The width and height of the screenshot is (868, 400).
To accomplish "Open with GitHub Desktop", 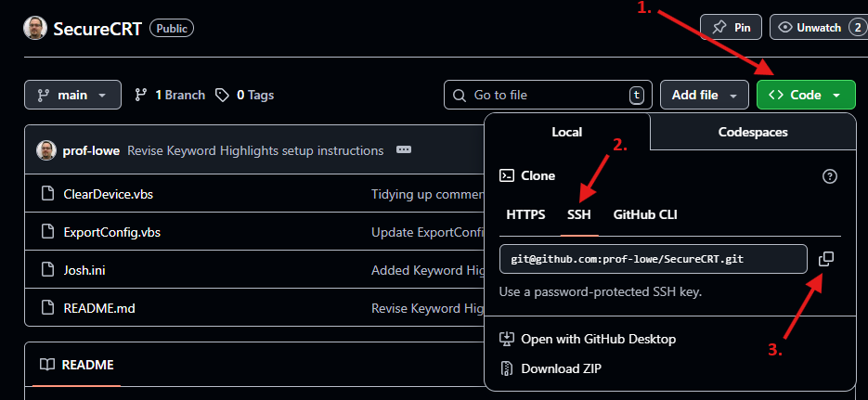I will click(588, 339).
